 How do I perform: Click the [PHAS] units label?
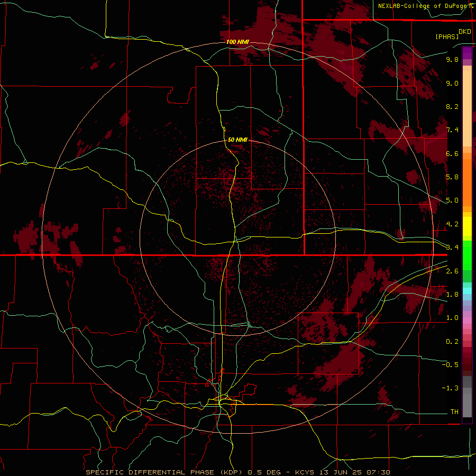tap(447, 36)
